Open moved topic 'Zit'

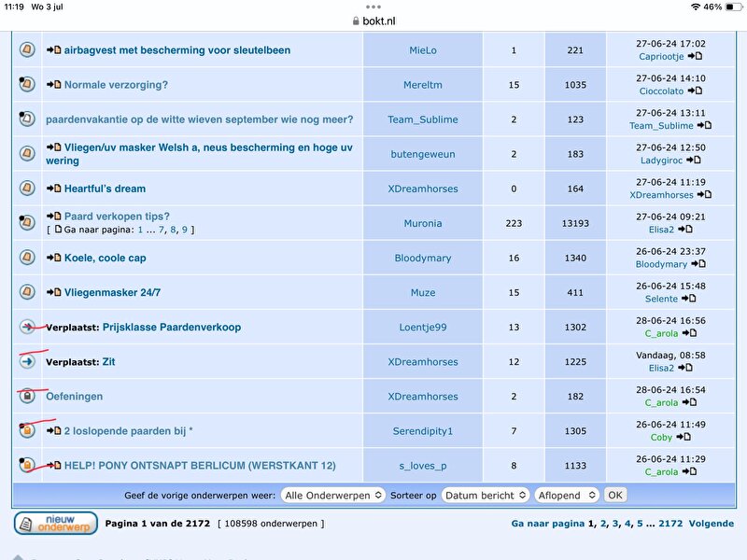pyautogui.click(x=108, y=361)
